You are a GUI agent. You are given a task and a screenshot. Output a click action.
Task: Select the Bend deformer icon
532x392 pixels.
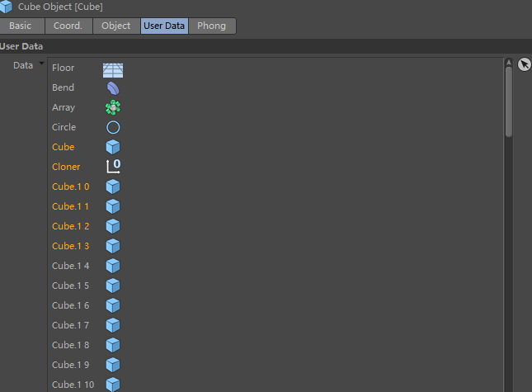(113, 88)
